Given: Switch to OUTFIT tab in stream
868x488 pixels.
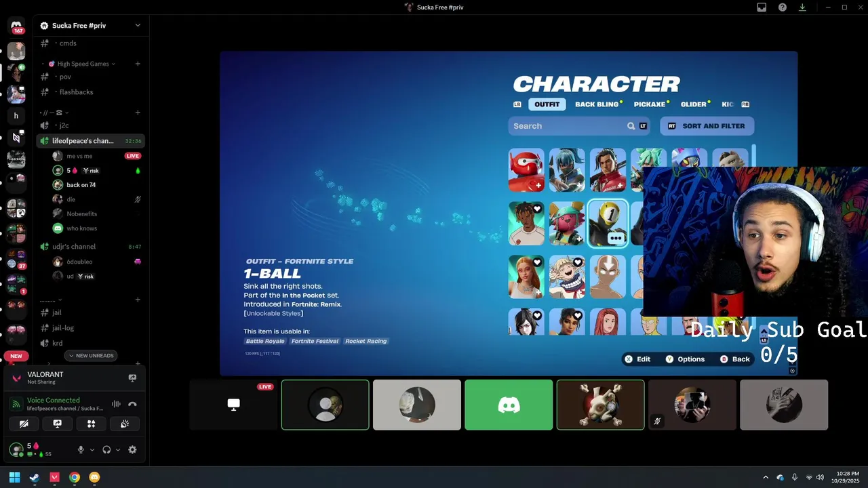Looking at the screenshot, I should (x=547, y=104).
